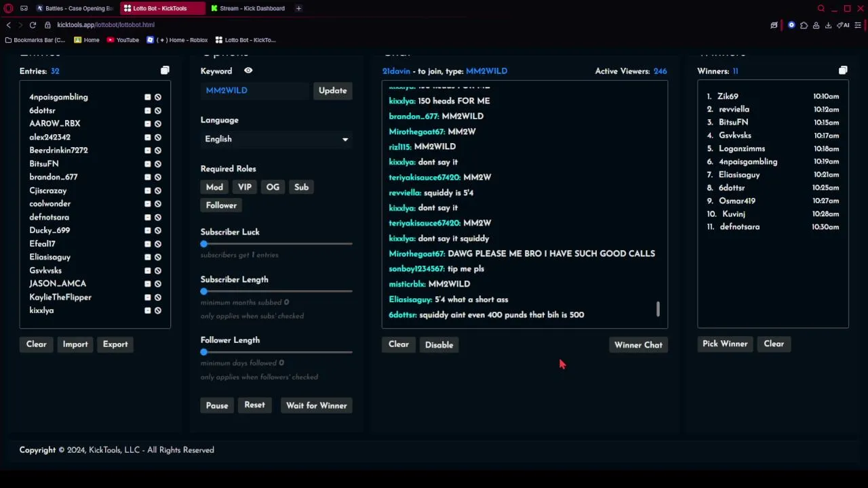Viewport: 868px width, 488px height.
Task: Open the Home - Roblox bookmark
Action: (x=177, y=40)
